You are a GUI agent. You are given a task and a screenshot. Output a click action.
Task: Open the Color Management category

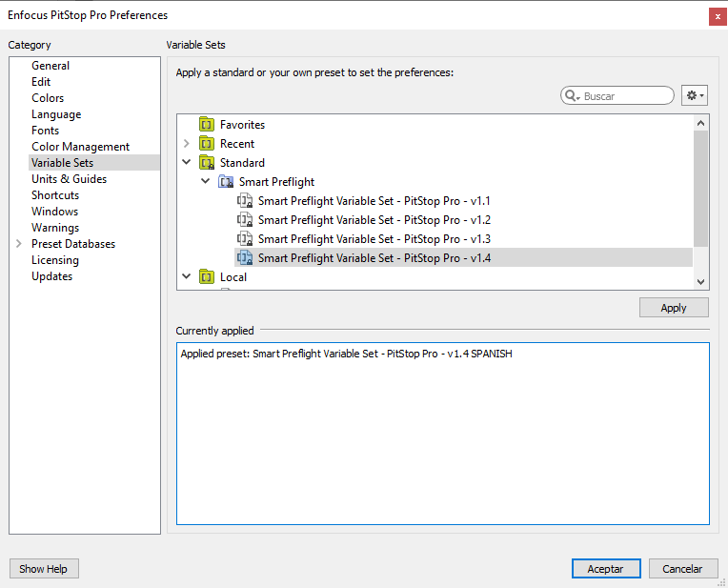(80, 147)
